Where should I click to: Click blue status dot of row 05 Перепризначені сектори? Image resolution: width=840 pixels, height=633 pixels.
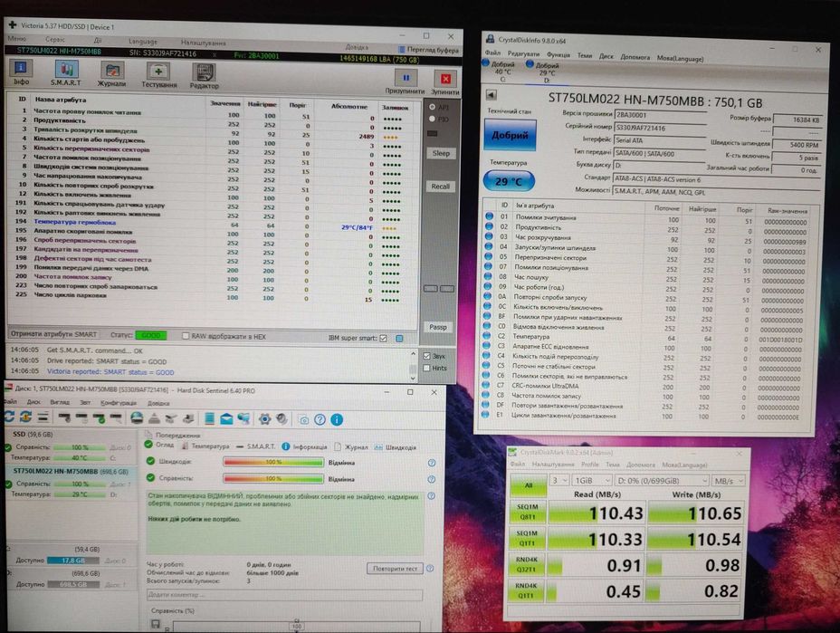488,256
